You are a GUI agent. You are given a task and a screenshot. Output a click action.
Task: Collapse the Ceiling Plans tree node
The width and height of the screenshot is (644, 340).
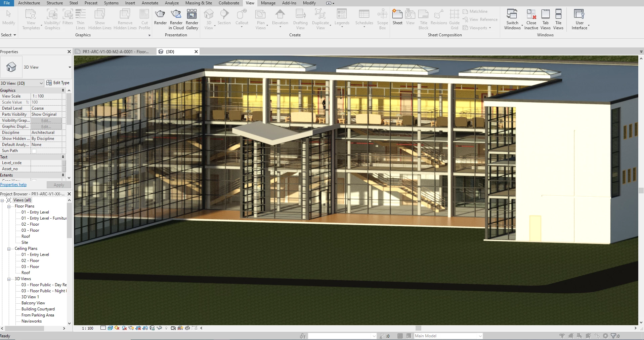pos(9,249)
